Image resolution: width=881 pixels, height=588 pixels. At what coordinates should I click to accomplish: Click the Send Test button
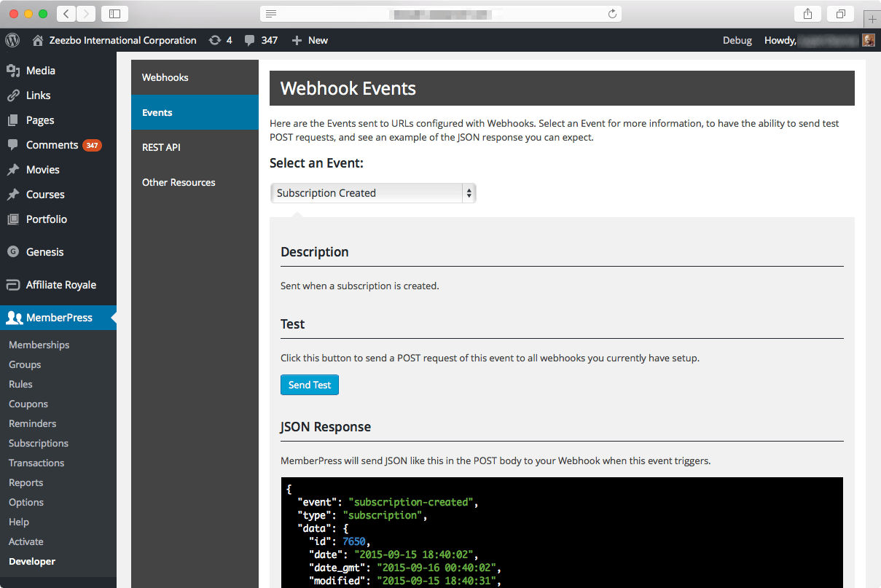tap(310, 385)
